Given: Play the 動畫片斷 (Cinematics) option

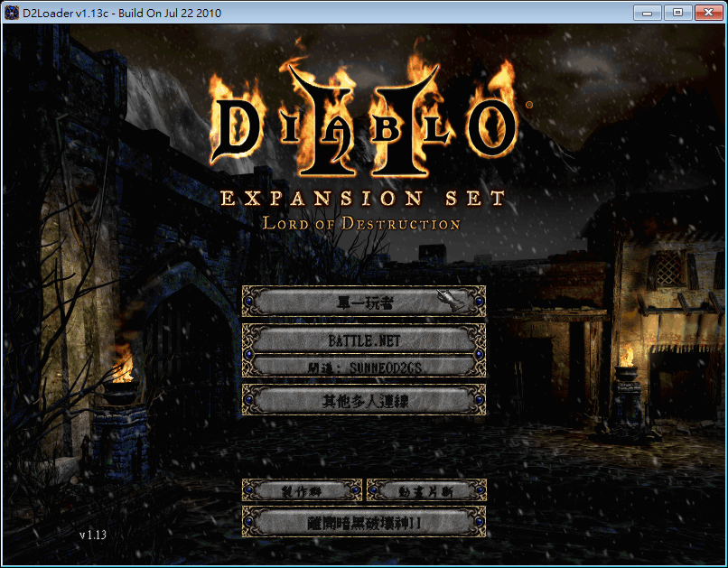Looking at the screenshot, I should (425, 490).
